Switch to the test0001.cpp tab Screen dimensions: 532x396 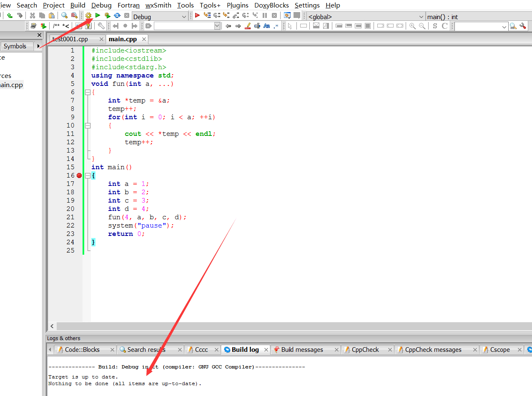point(70,39)
